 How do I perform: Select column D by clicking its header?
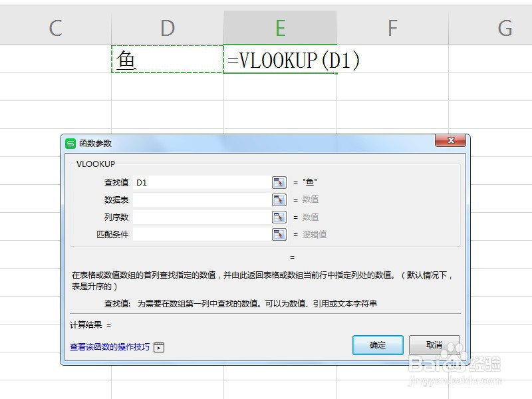pyautogui.click(x=167, y=27)
